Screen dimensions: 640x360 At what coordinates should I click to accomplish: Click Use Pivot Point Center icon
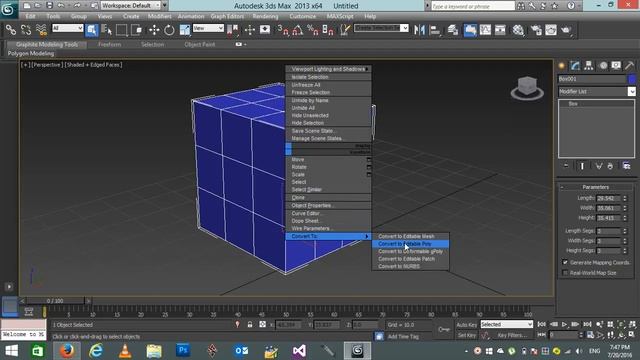(x=233, y=30)
